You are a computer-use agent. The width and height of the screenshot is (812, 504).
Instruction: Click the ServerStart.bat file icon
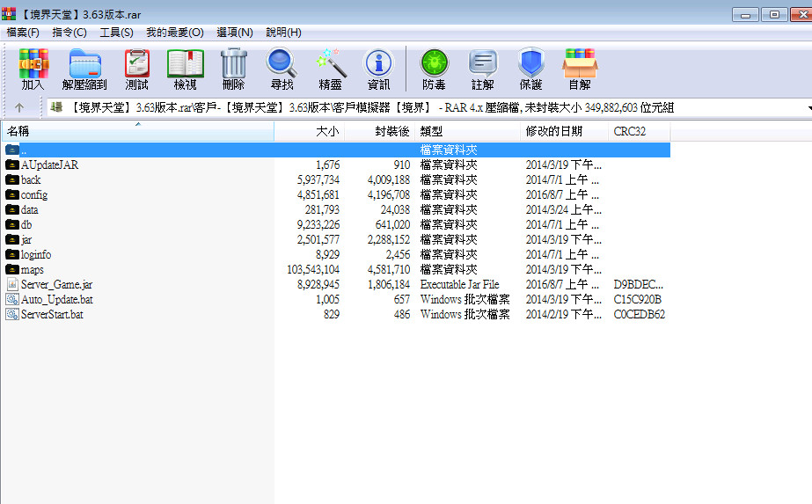(x=12, y=314)
